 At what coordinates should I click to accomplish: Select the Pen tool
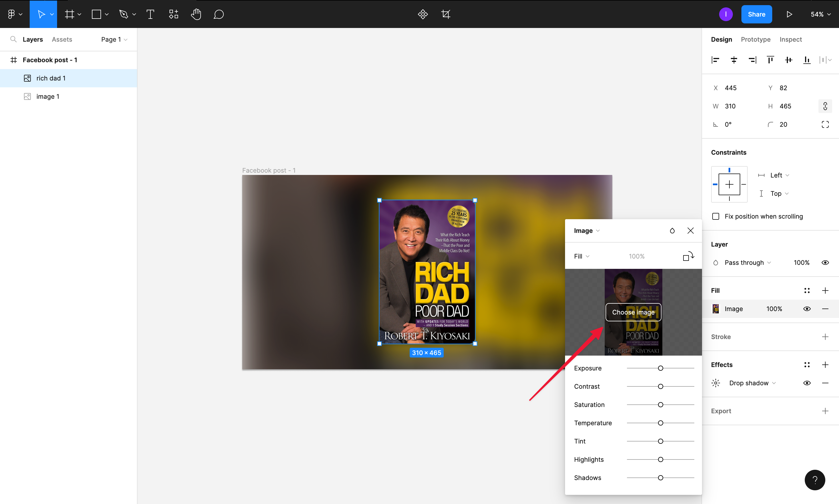(124, 14)
